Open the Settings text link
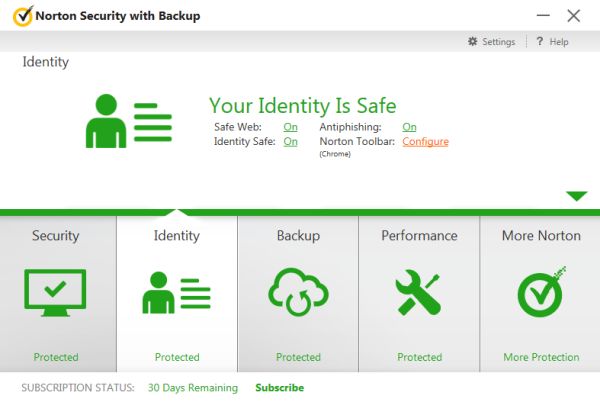This screenshot has height=402, width=600. 499,41
